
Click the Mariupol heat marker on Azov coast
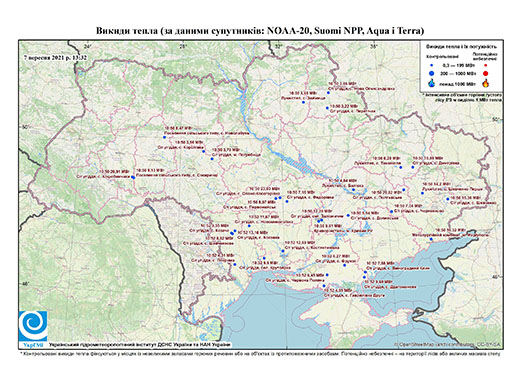[431, 239]
